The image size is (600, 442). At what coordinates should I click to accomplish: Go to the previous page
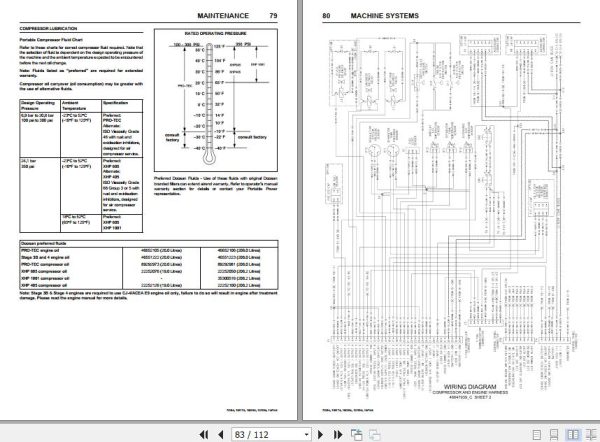(x=221, y=434)
